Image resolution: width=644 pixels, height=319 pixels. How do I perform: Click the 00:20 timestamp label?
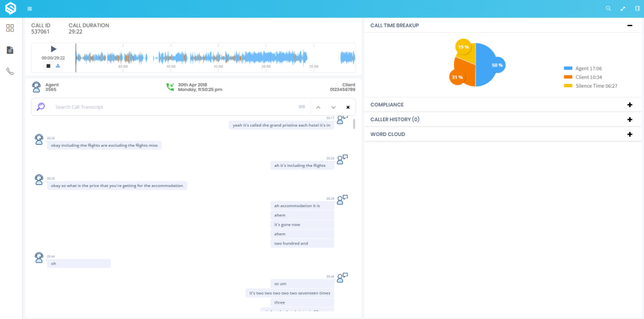[x=51, y=138]
